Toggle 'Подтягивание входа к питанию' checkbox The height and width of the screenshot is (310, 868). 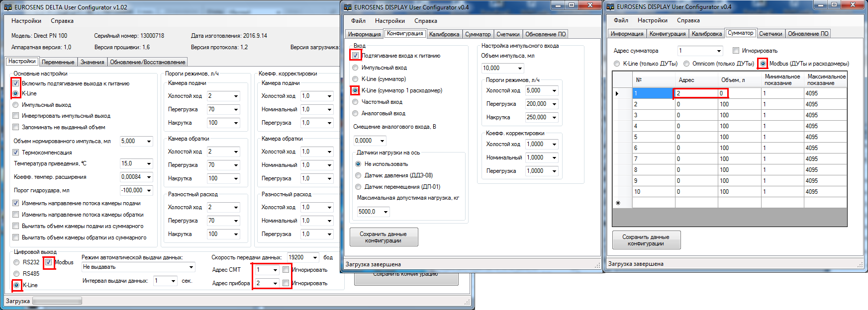pyautogui.click(x=356, y=56)
